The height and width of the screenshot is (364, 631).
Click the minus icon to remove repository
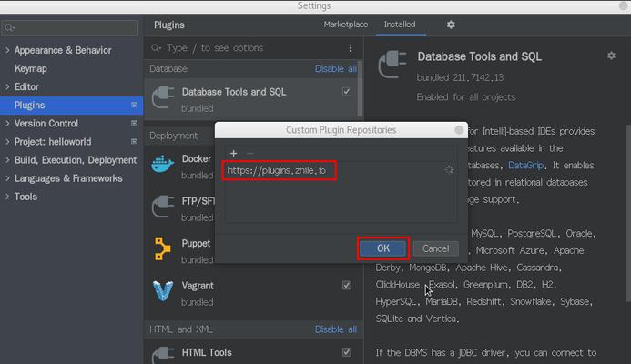[249, 153]
